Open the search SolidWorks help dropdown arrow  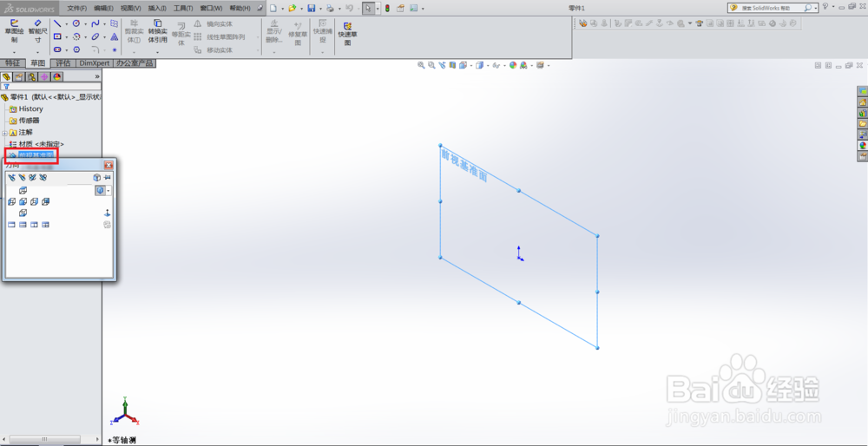point(816,9)
